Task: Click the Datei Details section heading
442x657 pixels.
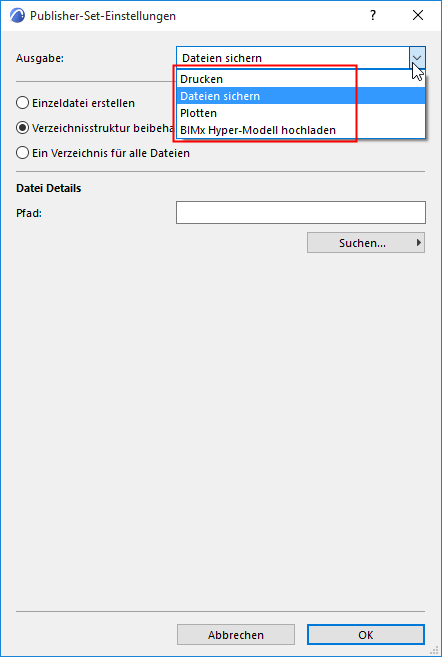Action: tap(49, 188)
